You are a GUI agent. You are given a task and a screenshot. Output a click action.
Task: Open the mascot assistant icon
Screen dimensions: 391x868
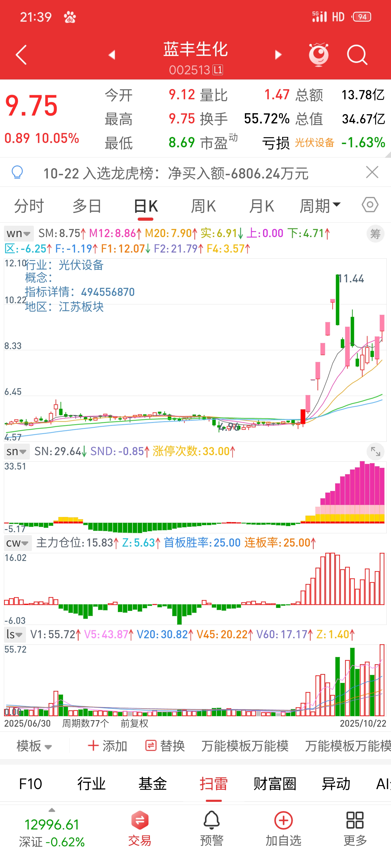pos(319,54)
